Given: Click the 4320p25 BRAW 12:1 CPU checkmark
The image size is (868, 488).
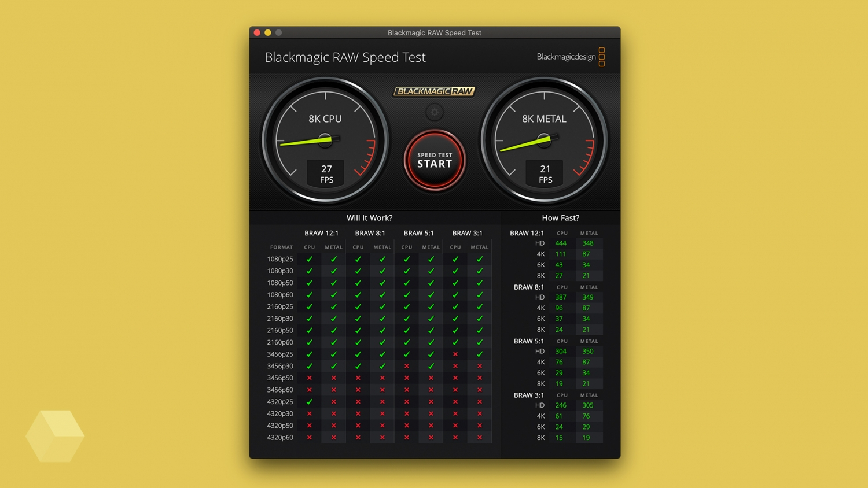Looking at the screenshot, I should tap(310, 402).
